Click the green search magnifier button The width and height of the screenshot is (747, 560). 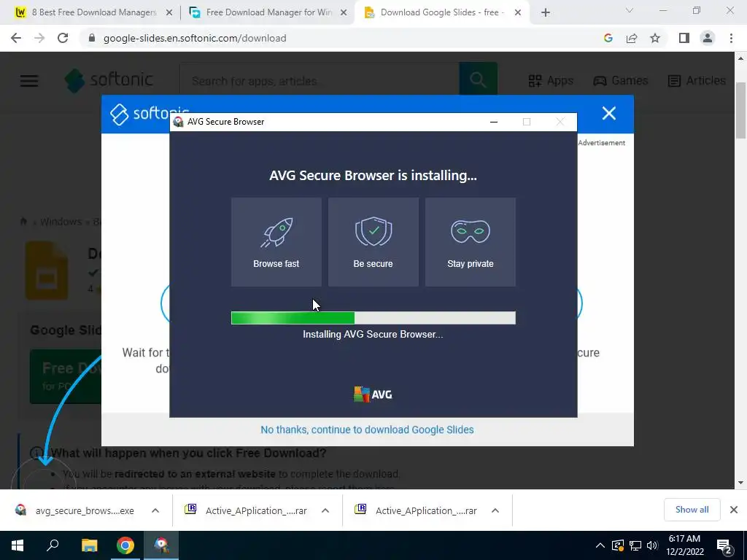[x=479, y=79]
